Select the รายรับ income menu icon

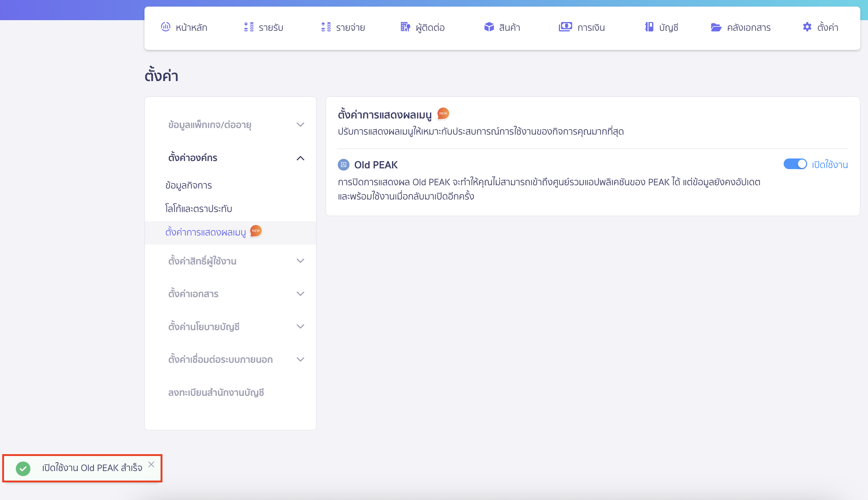tap(249, 27)
